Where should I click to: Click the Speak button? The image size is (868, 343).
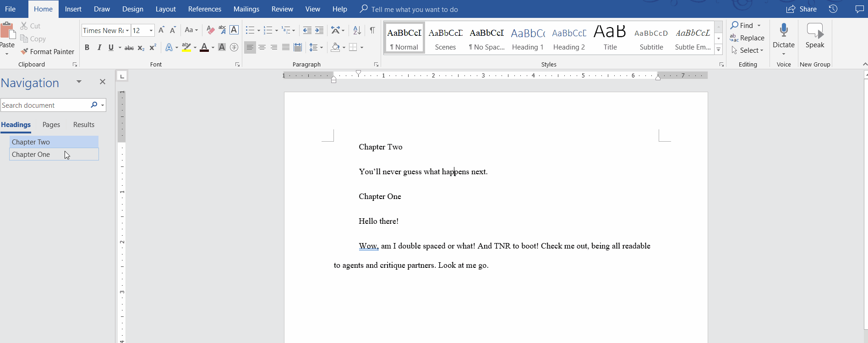point(815,36)
